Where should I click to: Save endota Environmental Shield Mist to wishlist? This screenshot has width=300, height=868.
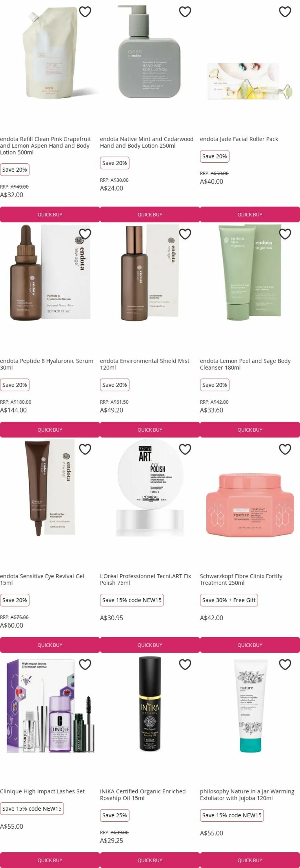pyautogui.click(x=185, y=234)
